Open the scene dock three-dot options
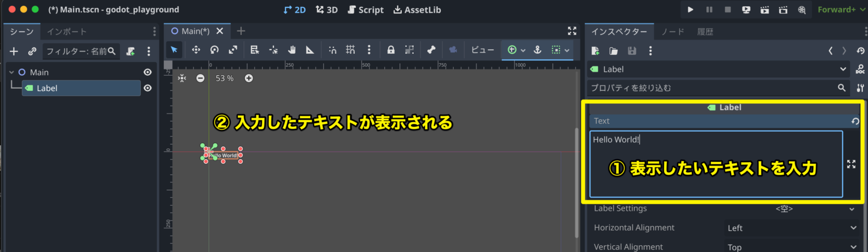The image size is (868, 252). click(149, 51)
